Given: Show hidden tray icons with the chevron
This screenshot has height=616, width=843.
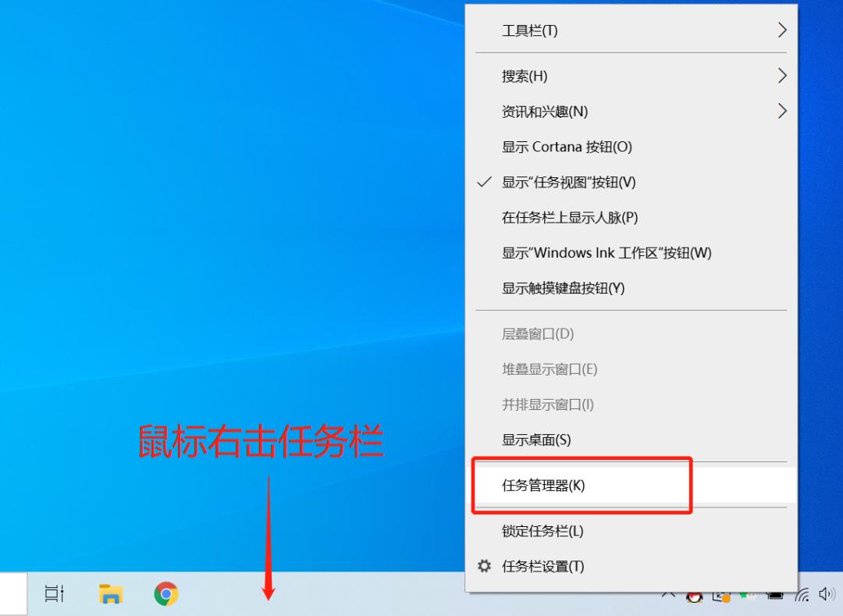Looking at the screenshot, I should click(670, 596).
